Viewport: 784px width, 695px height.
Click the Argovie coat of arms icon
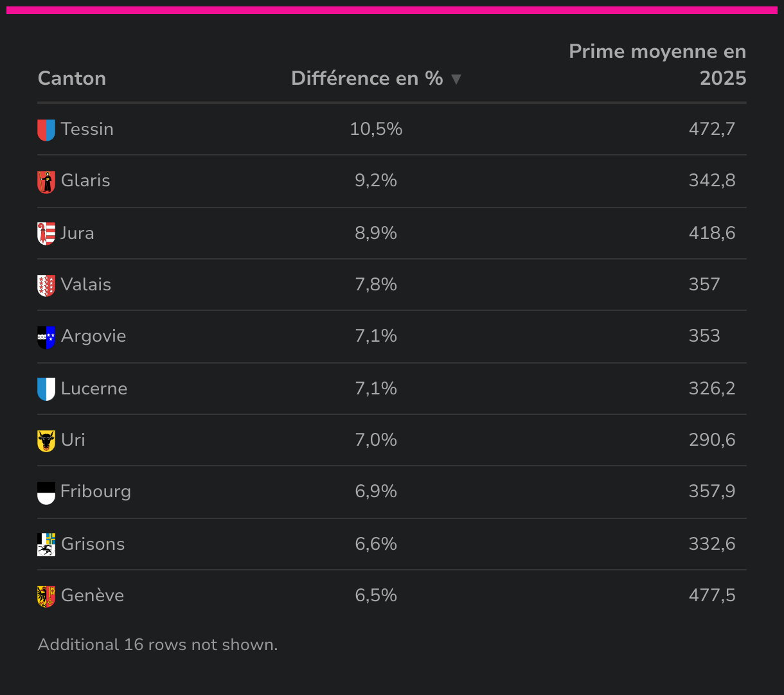coord(46,337)
